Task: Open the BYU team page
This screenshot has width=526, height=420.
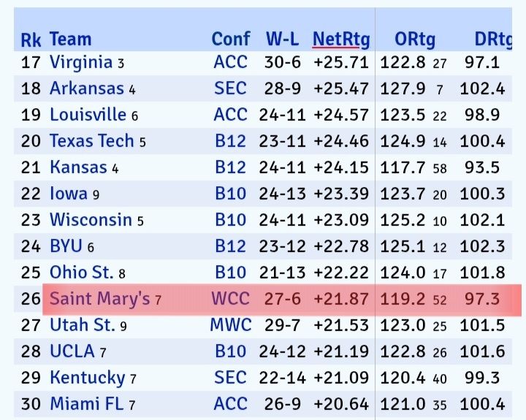Action: [66, 246]
